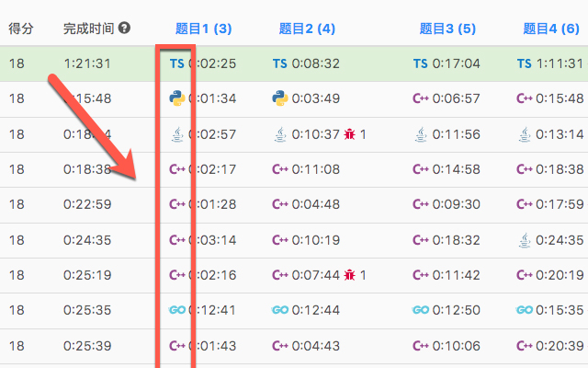Click the TypeScript icon beside 0:08:32
588x368 pixels.
coord(279,63)
